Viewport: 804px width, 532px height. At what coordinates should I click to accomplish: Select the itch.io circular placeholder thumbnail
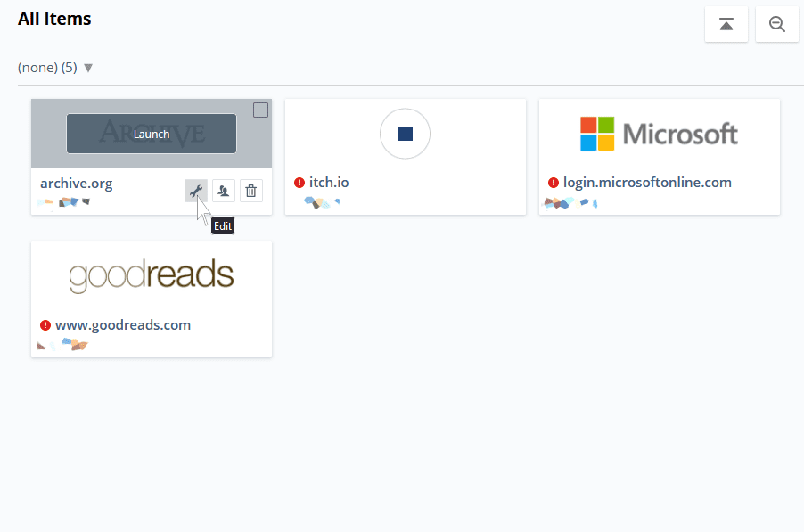[405, 134]
